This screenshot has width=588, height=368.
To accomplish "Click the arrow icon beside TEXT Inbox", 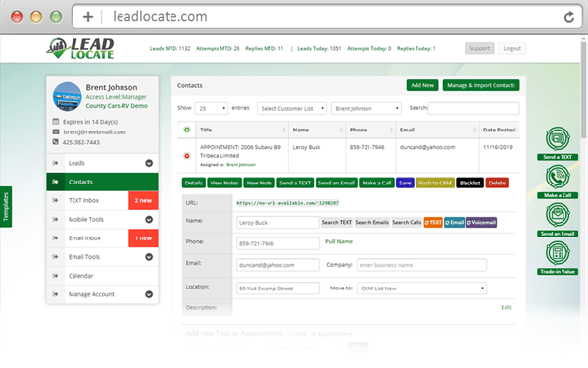I will [56, 200].
